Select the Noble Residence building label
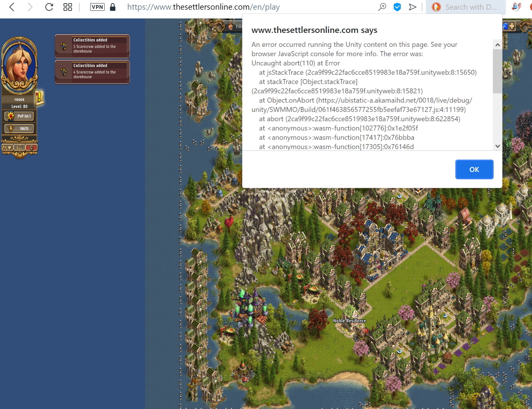This screenshot has height=409, width=532. [x=350, y=321]
